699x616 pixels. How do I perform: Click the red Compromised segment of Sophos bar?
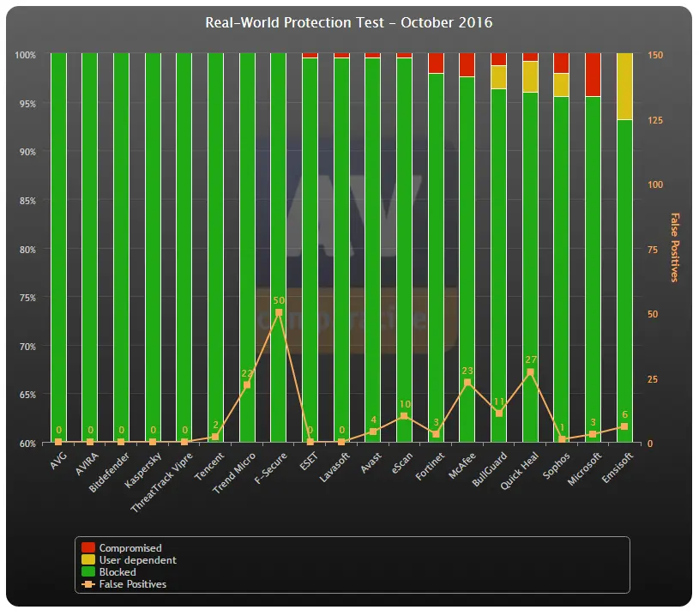coord(562,63)
